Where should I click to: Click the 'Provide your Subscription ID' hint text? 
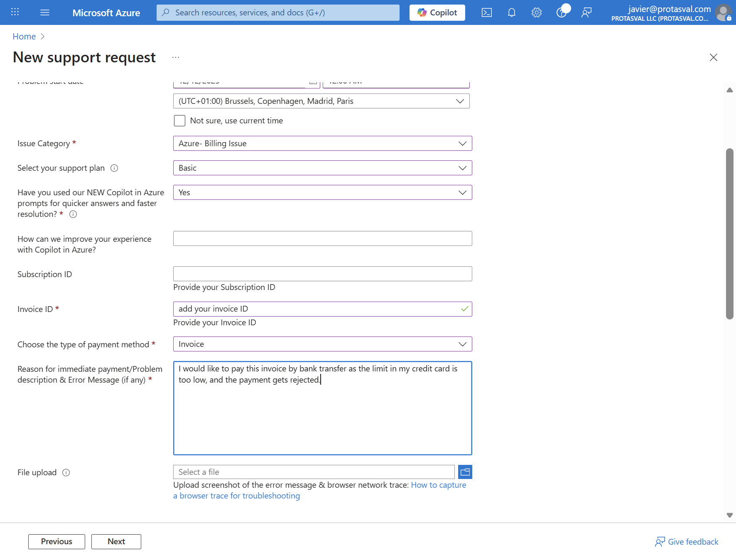coord(224,287)
